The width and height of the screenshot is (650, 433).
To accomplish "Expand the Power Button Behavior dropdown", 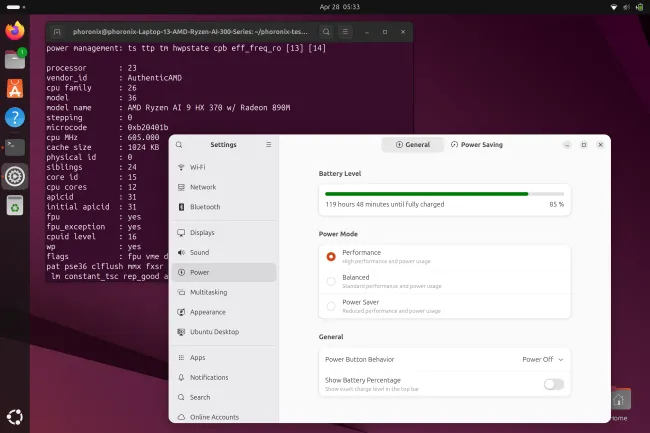I will click(x=543, y=359).
